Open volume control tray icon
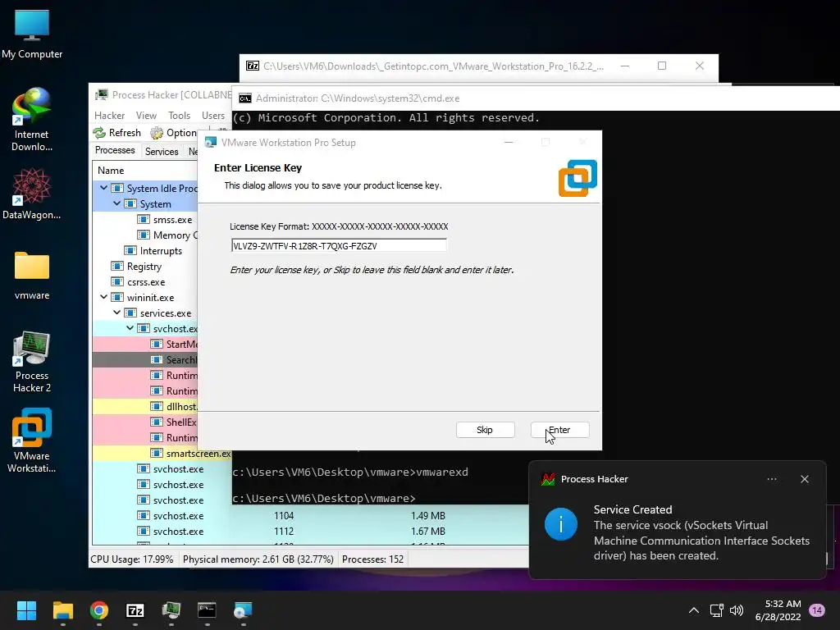Viewport: 840px width, 630px height. pos(737,610)
